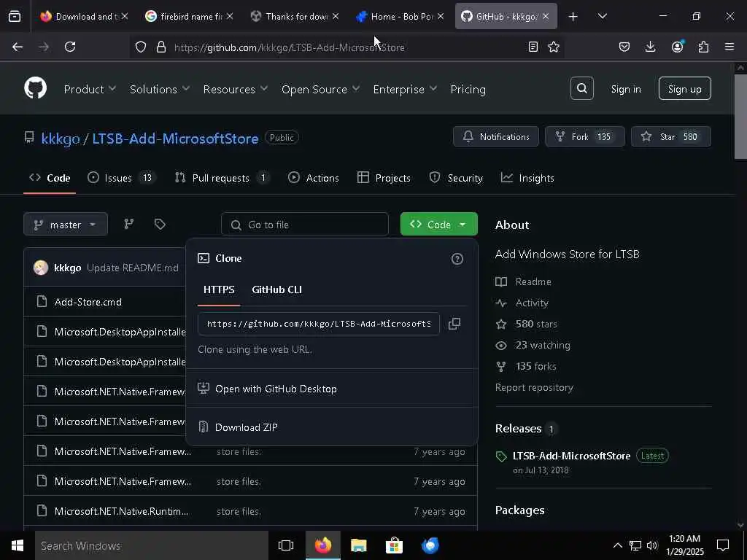Image resolution: width=747 pixels, height=560 pixels.
Task: Expand the Resources navigation menu
Action: coord(236,89)
